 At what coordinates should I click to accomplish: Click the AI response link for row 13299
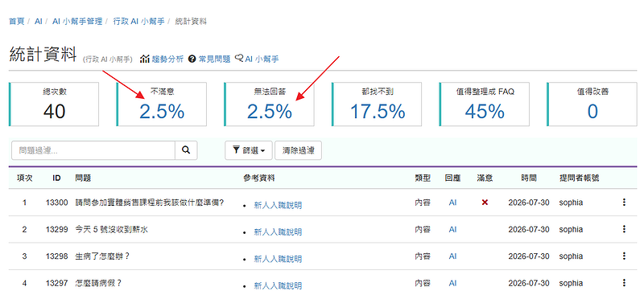coord(452,229)
